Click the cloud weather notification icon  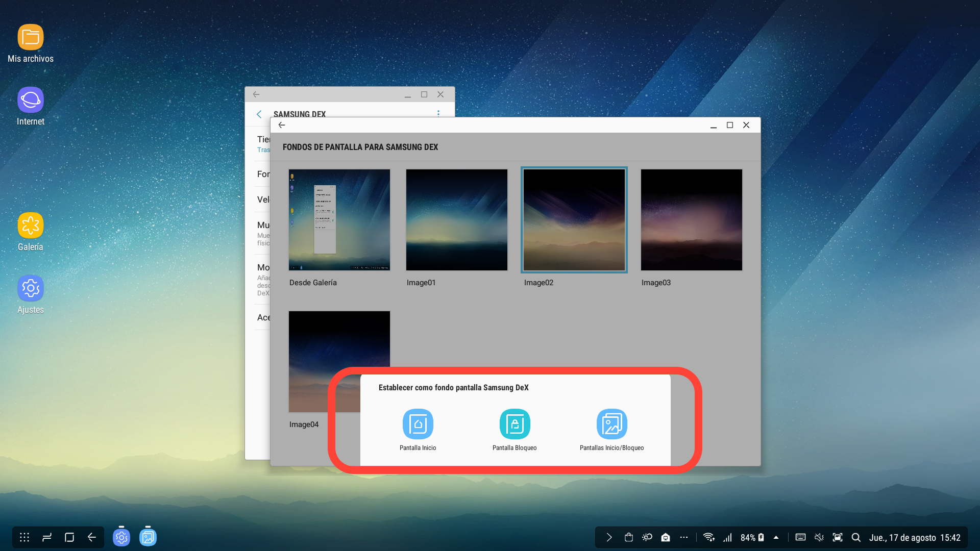click(647, 537)
